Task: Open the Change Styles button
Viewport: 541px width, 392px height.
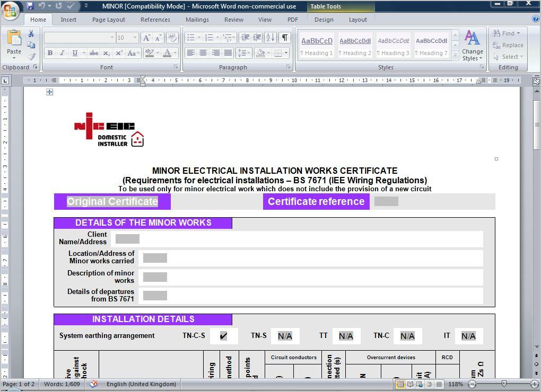Action: pyautogui.click(x=473, y=46)
